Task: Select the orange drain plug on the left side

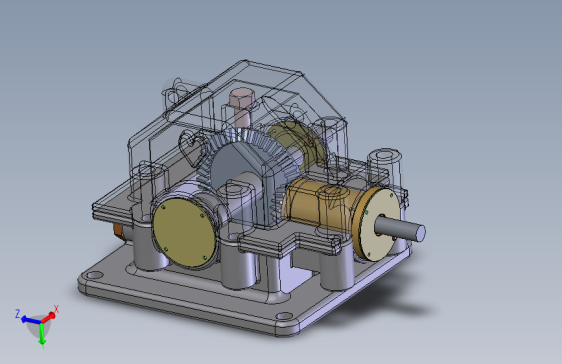Action: click(x=118, y=230)
